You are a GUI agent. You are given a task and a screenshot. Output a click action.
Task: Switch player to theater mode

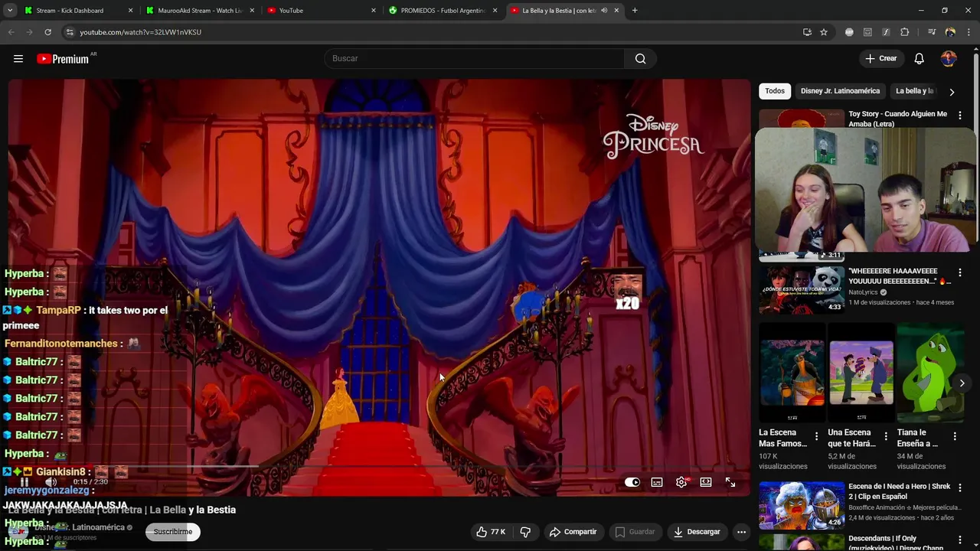706,482
